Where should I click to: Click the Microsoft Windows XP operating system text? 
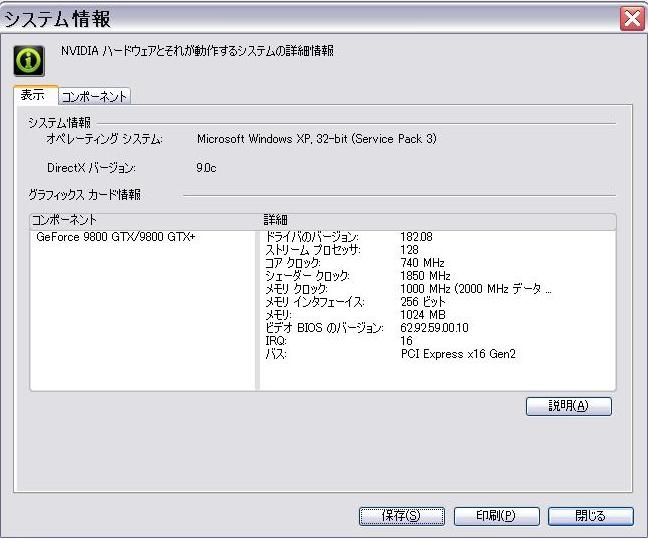click(317, 139)
